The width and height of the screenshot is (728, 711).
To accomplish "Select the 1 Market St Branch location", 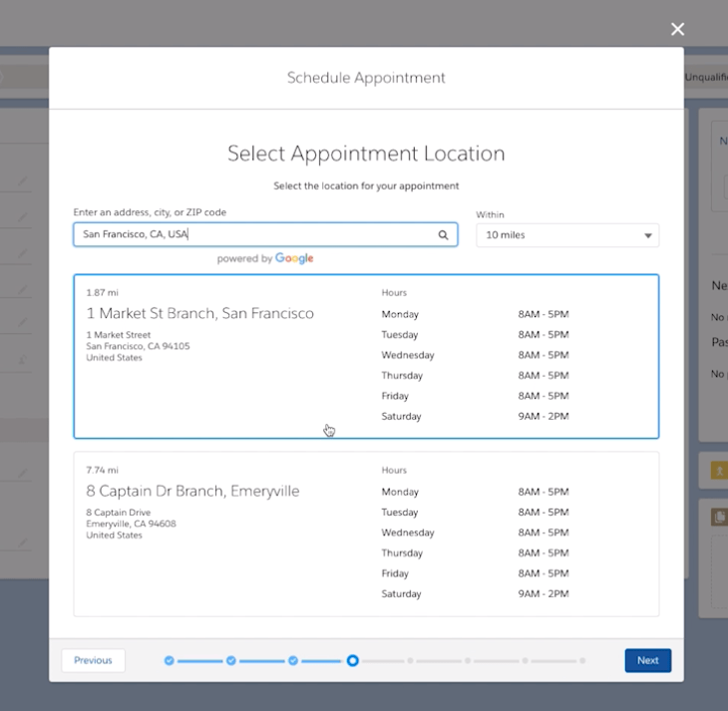I will [x=199, y=313].
